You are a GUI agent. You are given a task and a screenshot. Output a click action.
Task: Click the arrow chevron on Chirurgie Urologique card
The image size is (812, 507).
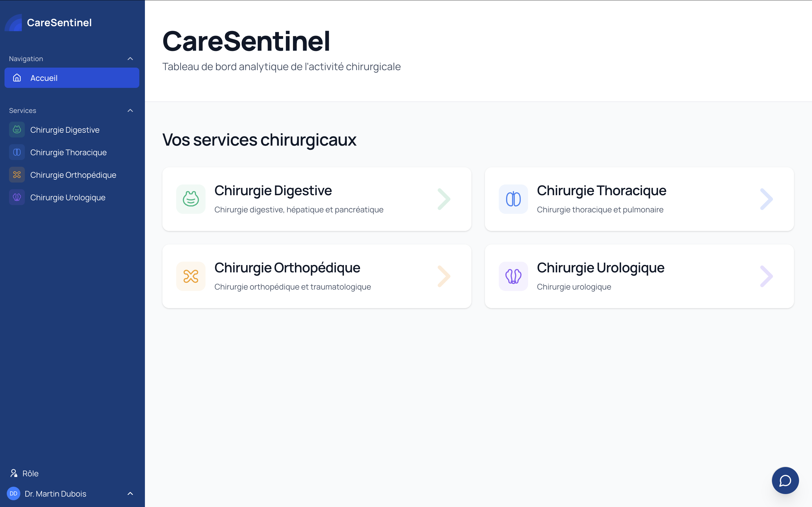click(x=767, y=276)
